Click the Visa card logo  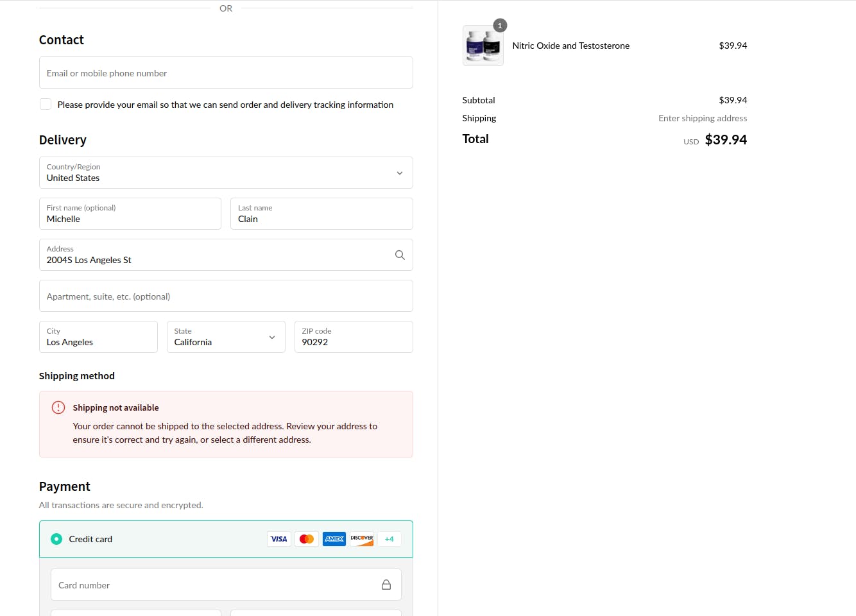pos(279,539)
